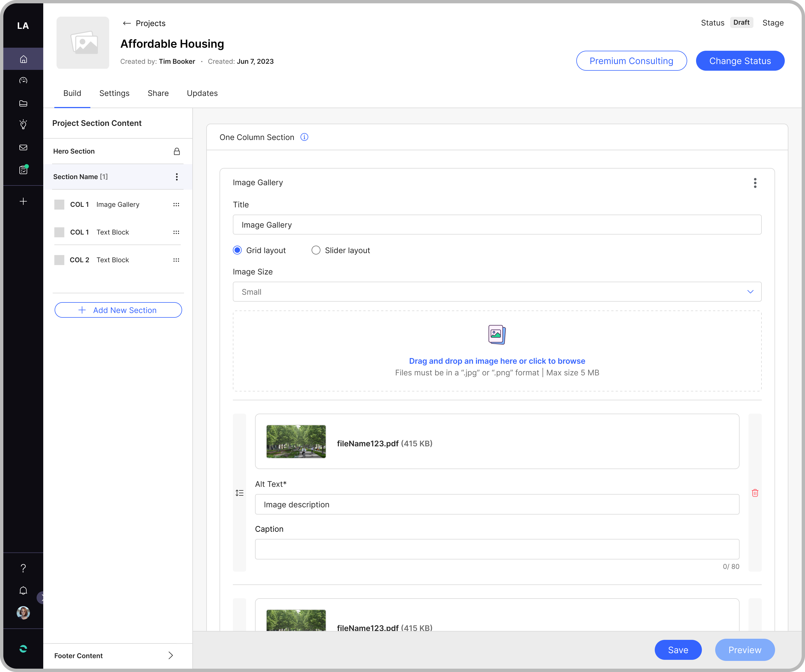Click drag handle for COL 1 Text Block

coord(176,232)
